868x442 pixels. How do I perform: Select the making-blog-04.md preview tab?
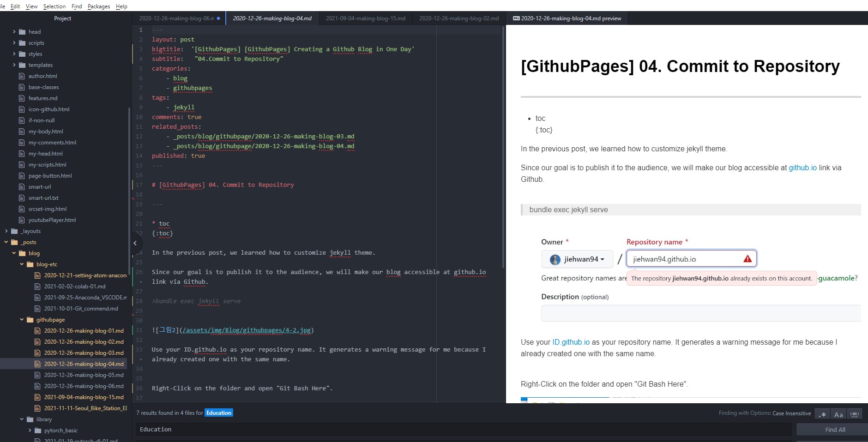567,18
